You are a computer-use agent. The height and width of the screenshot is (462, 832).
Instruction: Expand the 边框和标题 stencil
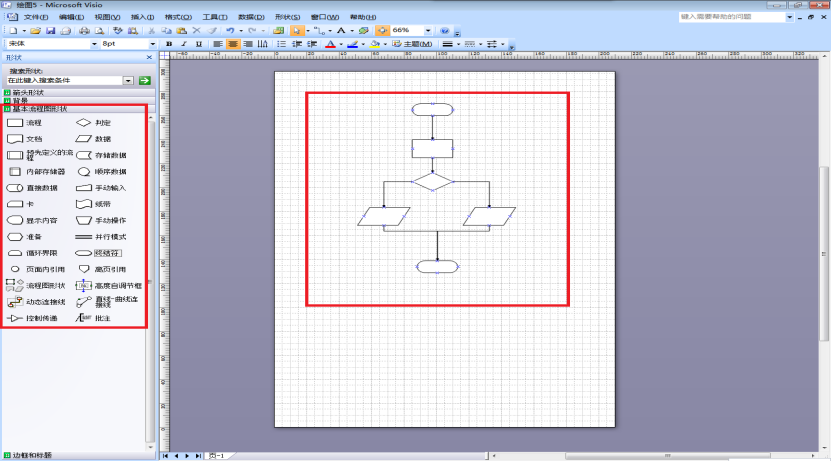pos(79,456)
